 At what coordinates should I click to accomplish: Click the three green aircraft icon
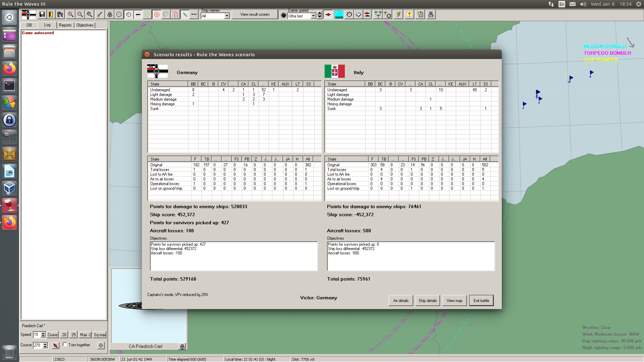(x=378, y=14)
